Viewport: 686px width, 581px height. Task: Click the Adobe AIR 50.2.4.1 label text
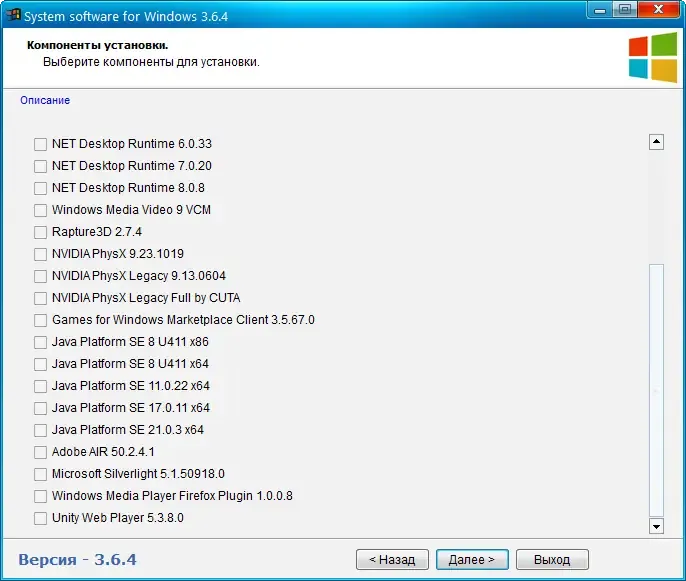coord(103,452)
